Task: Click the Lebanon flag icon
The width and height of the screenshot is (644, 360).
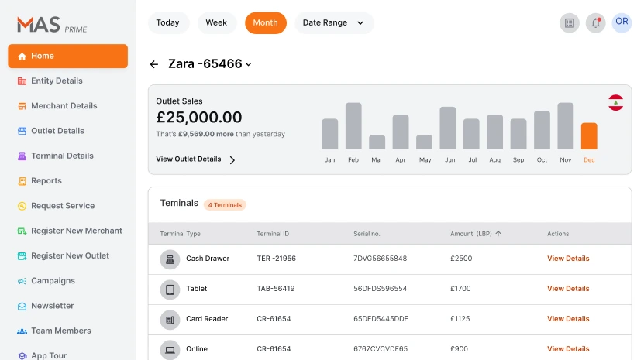Action: 615,103
